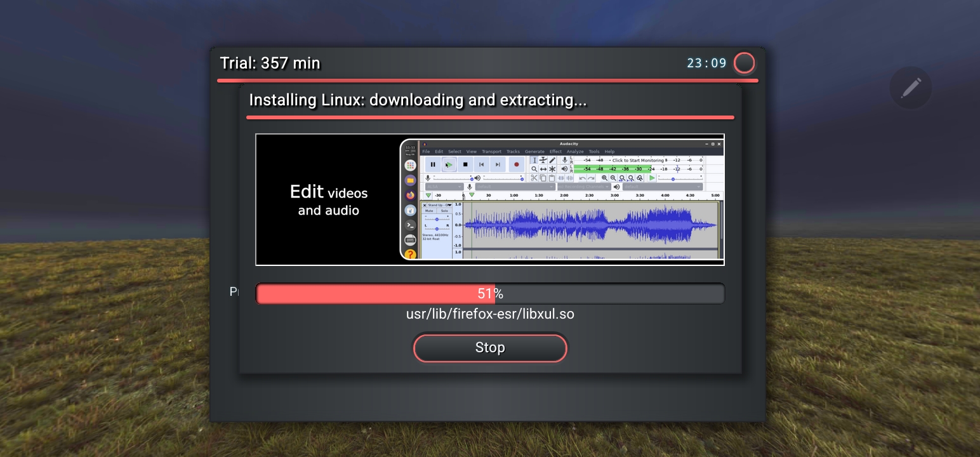This screenshot has width=980, height=457.
Task: Open the Edit menu in Audacity preview
Action: coord(439,152)
